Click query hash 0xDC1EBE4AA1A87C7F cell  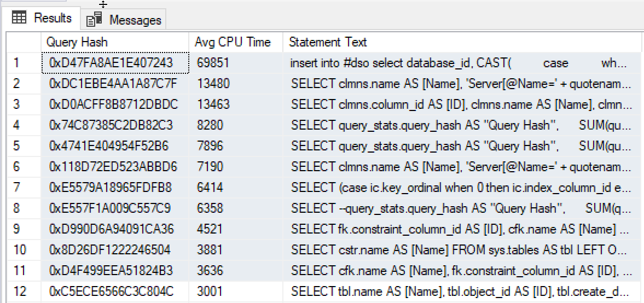click(115, 84)
